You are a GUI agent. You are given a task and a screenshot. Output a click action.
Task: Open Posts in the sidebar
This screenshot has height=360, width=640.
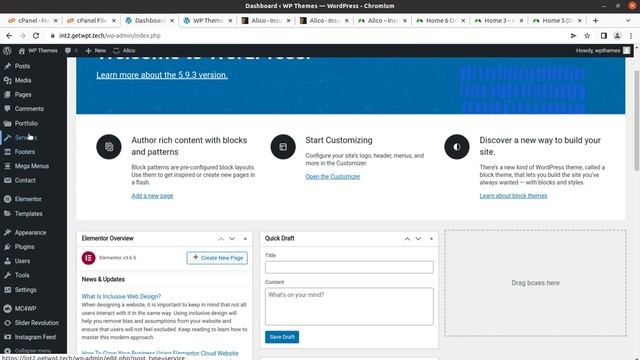22,66
